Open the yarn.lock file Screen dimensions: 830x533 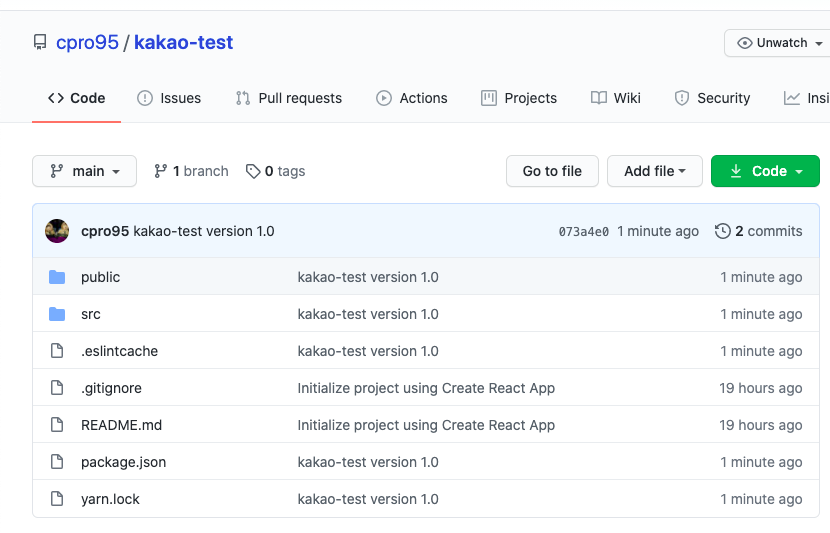[x=110, y=499]
